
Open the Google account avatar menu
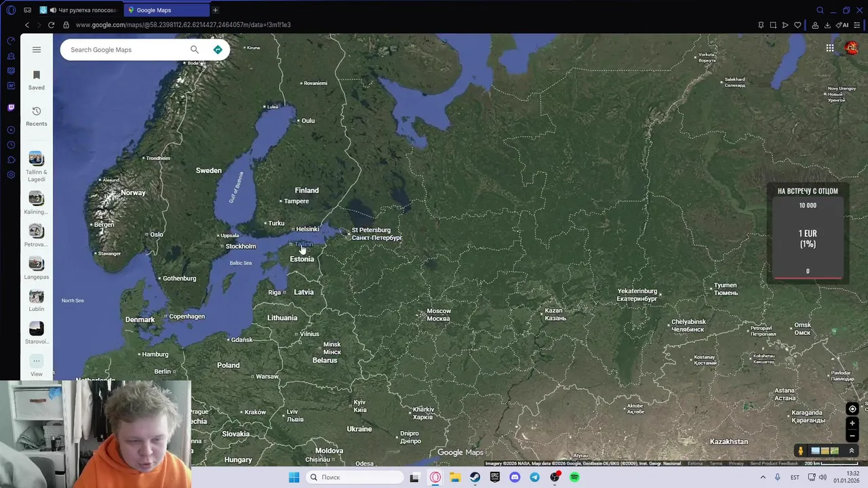point(851,47)
